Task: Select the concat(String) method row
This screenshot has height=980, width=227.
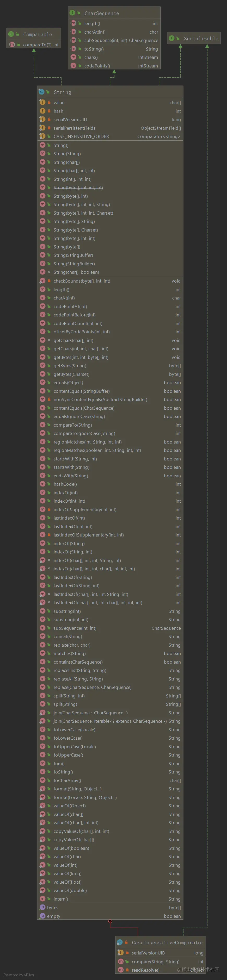Action: coord(110,636)
